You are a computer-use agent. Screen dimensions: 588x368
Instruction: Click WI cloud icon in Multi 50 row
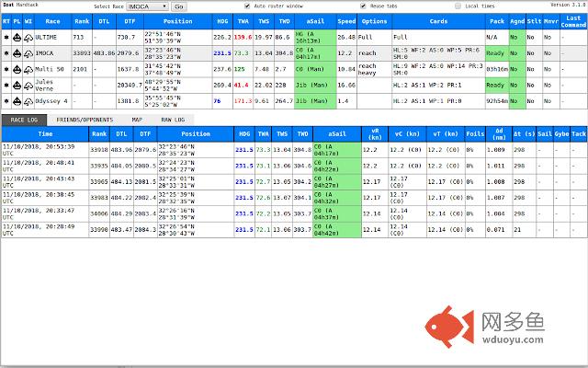coord(28,70)
